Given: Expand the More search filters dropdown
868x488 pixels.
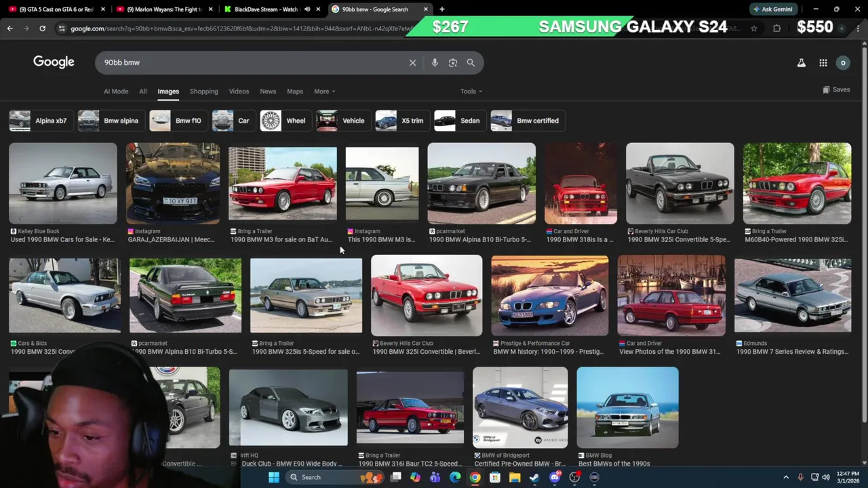Looking at the screenshot, I should pos(324,91).
